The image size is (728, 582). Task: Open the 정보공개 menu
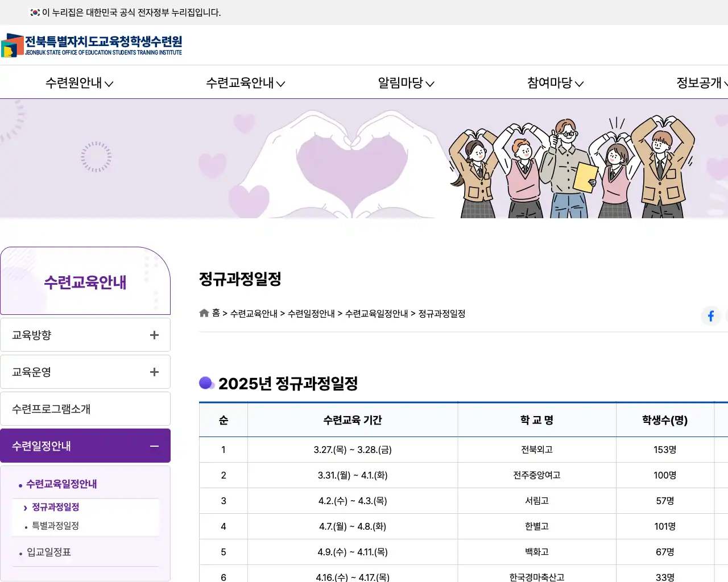tap(698, 83)
